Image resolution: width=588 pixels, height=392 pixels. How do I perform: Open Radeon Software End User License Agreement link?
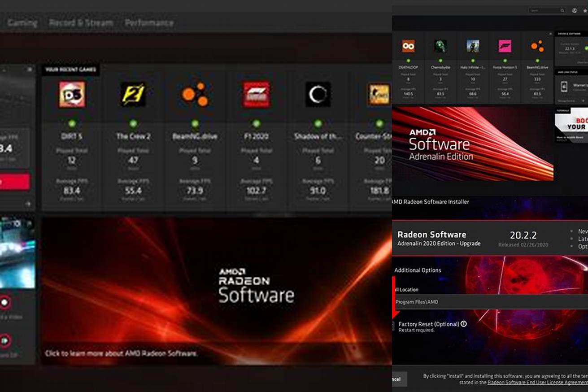(x=537, y=383)
